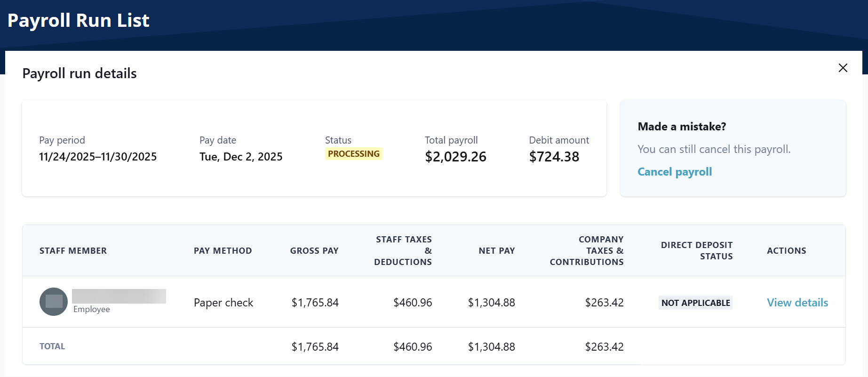This screenshot has height=377, width=868.
Task: Click the Cancel payroll link
Action: [x=674, y=172]
